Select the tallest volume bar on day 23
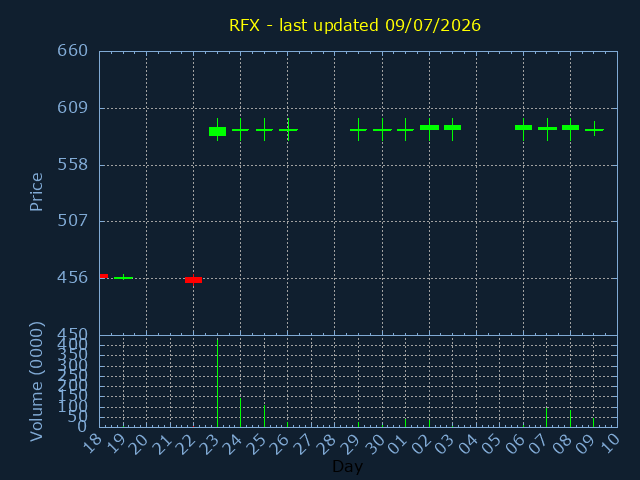 pyautogui.click(x=218, y=382)
